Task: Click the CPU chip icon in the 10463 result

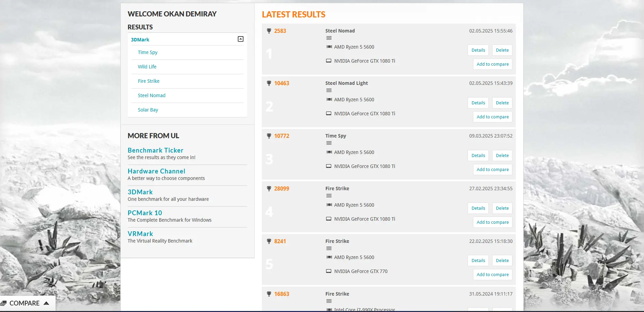Action: pyautogui.click(x=329, y=100)
